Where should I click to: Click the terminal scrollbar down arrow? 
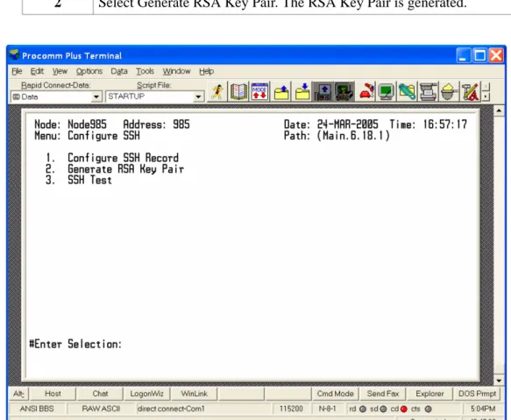pos(499,381)
